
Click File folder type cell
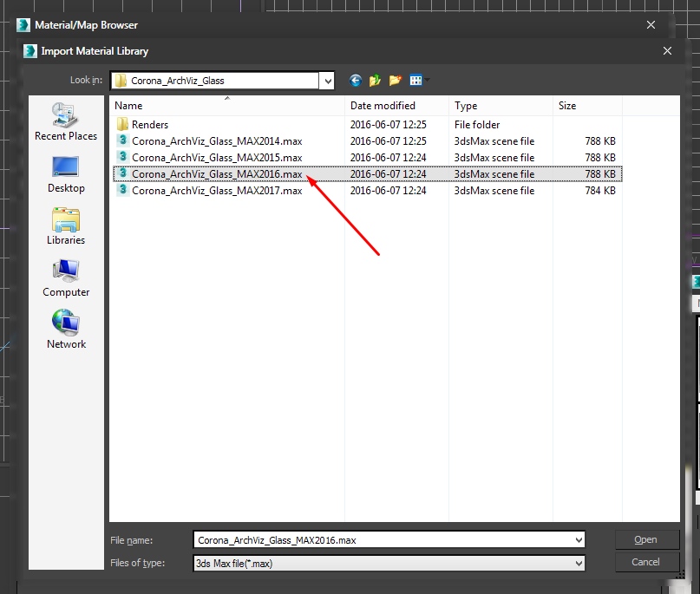tap(477, 125)
